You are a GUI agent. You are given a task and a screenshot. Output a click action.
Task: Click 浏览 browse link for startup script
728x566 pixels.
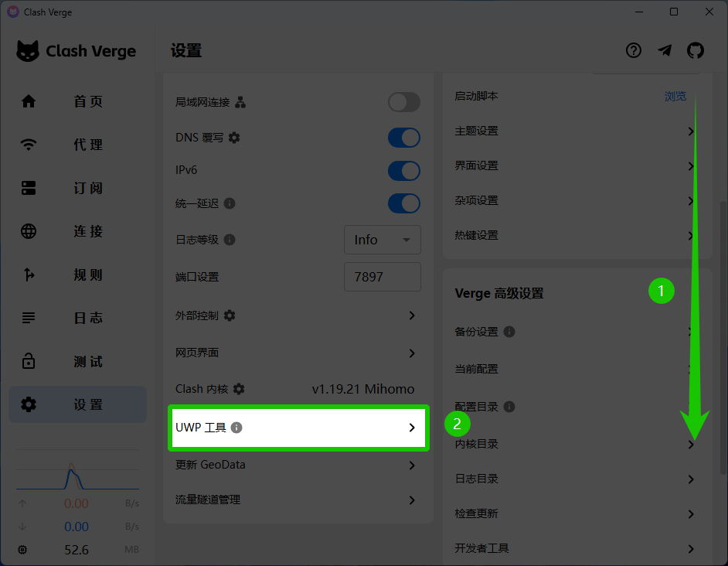pos(675,96)
